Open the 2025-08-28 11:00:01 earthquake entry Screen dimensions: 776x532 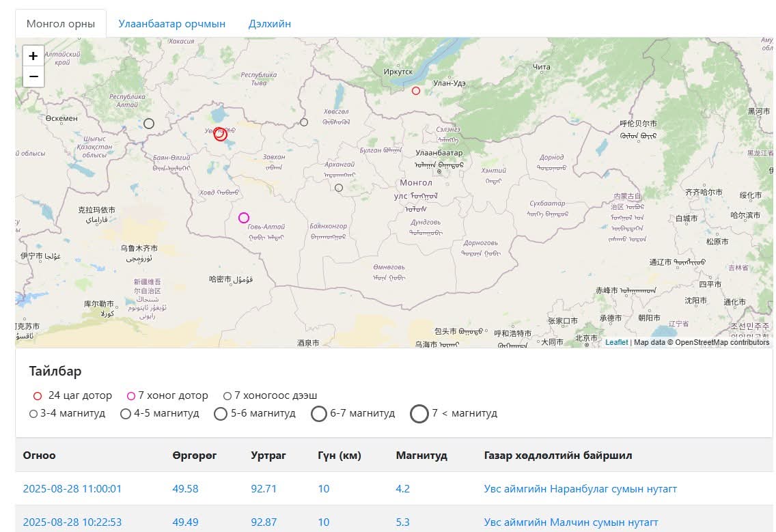[x=72, y=489]
